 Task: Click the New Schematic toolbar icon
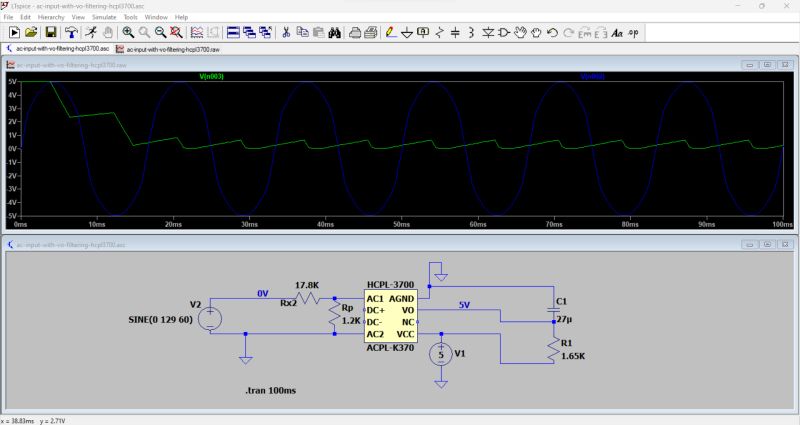[x=14, y=33]
